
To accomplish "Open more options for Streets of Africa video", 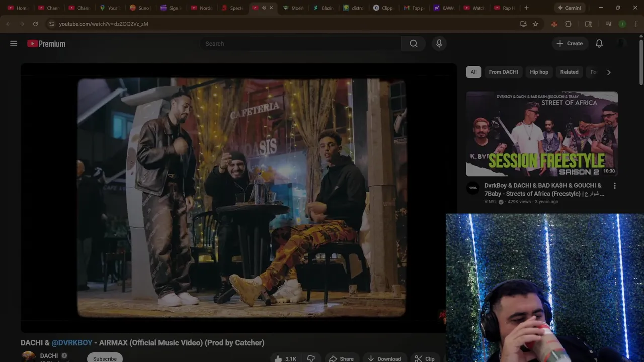I will click(x=614, y=186).
